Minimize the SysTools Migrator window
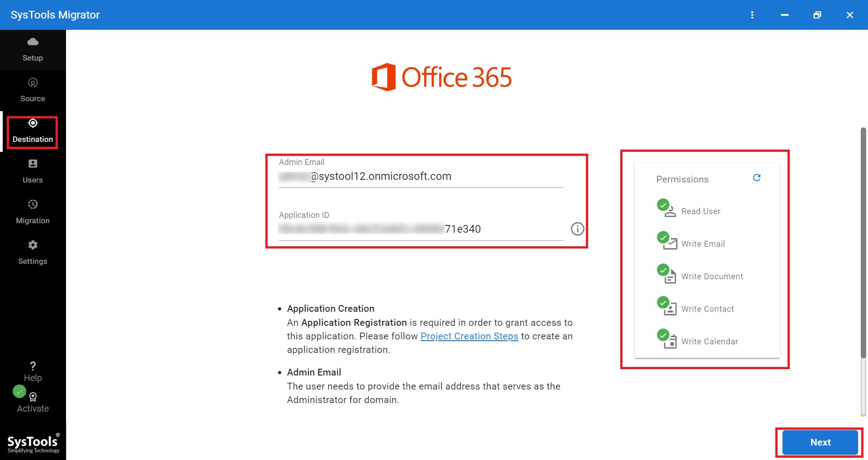 (785, 15)
